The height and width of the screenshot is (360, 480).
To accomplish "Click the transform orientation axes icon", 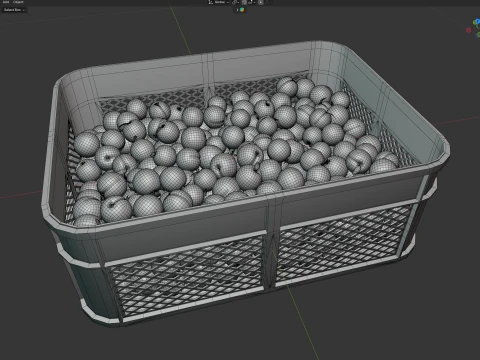I will tap(211, 2).
